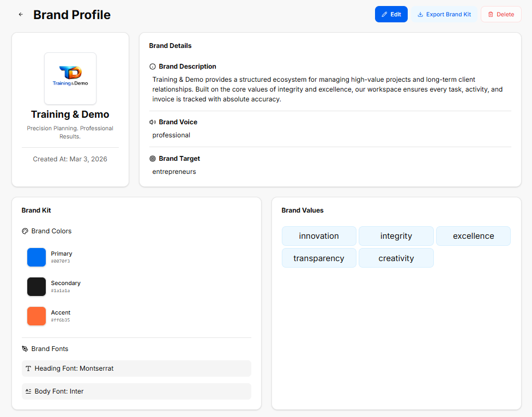Image resolution: width=532 pixels, height=417 pixels.
Task: Click the Accent color label
Action: 61,312
